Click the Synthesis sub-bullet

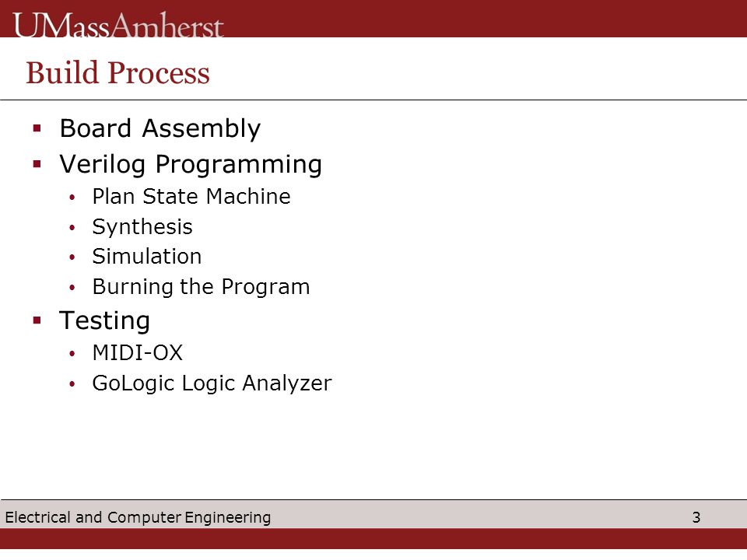pos(142,228)
